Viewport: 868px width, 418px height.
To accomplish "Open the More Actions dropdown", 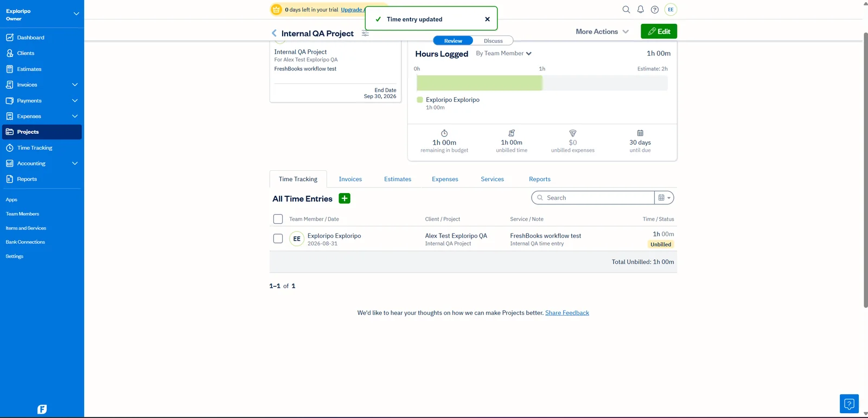I will pyautogui.click(x=602, y=31).
